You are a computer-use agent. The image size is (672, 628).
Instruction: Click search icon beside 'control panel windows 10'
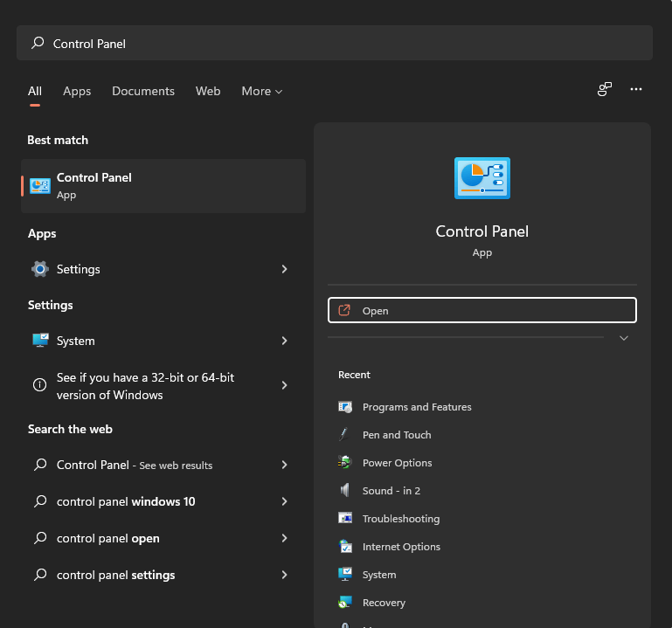pos(40,500)
